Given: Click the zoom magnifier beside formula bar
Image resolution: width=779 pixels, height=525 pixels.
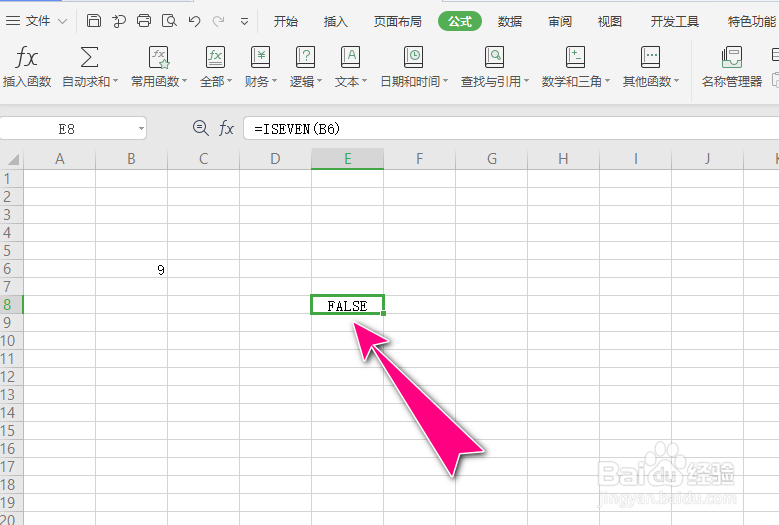Looking at the screenshot, I should pyautogui.click(x=201, y=128).
